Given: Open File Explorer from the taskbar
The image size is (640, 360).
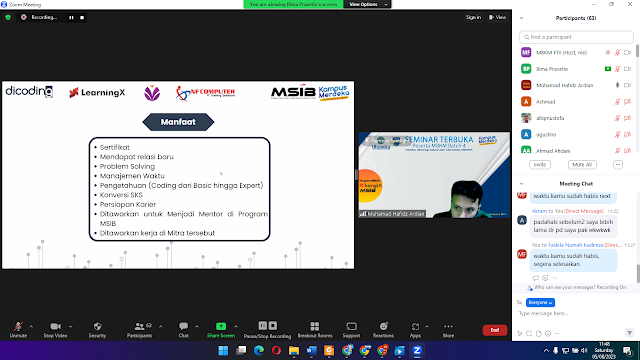Looking at the screenshot, I should [294, 351].
